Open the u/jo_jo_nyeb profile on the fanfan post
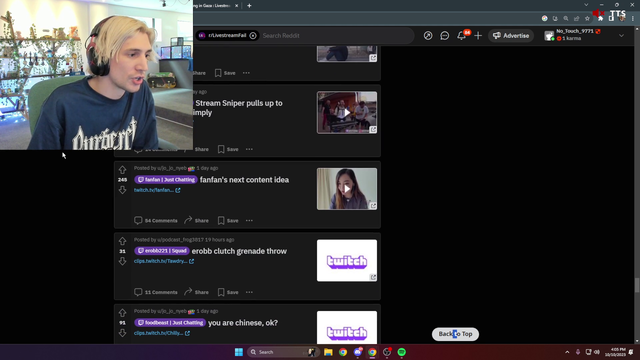The width and height of the screenshot is (640, 360). click(x=171, y=168)
